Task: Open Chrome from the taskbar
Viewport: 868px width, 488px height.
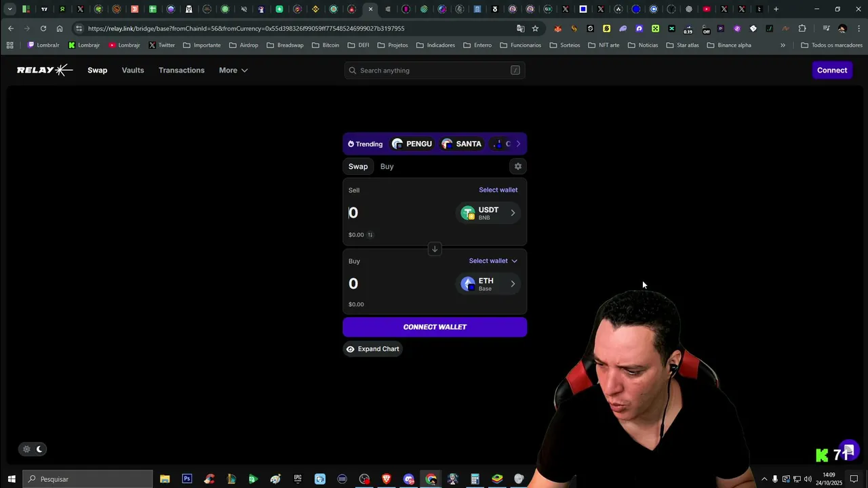Action: coord(431,479)
